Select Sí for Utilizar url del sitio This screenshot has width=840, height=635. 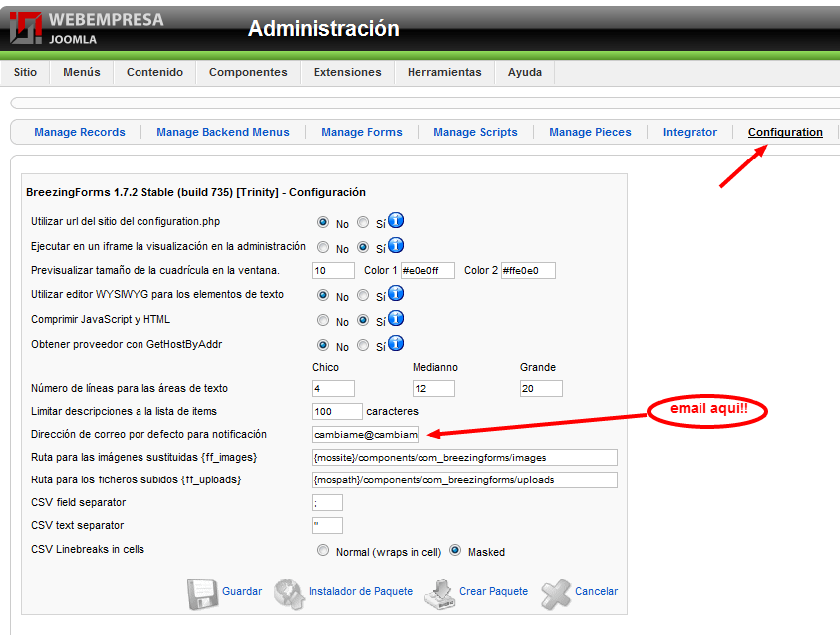point(363,222)
